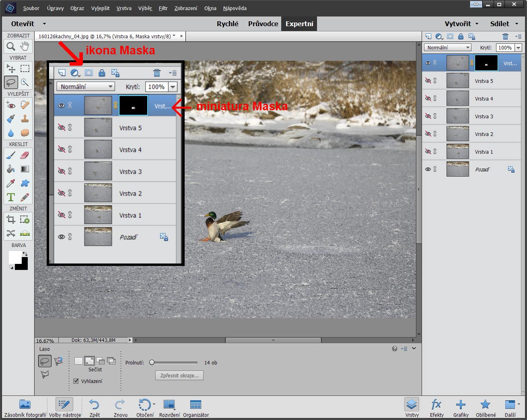Show Vrstva 5 in right layers panel

coord(428,81)
